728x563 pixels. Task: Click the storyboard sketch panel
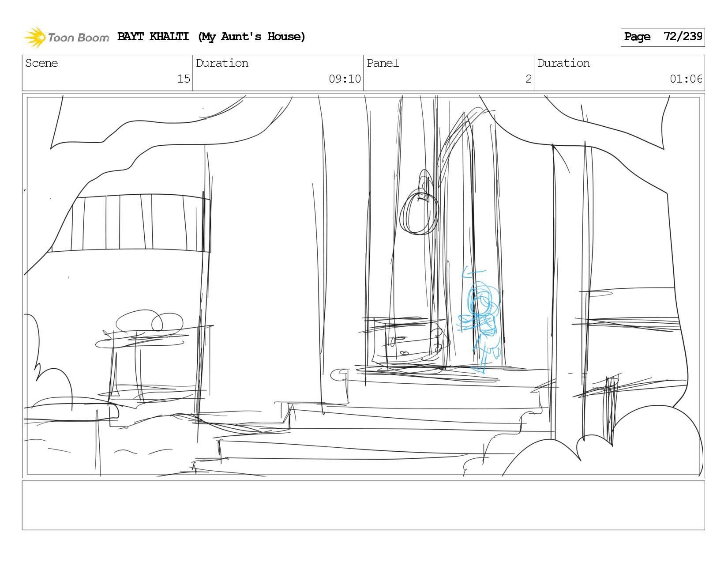point(364,286)
